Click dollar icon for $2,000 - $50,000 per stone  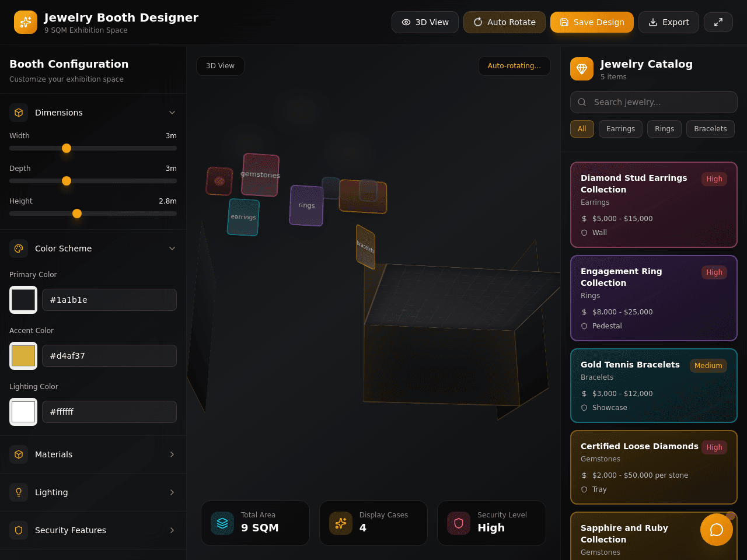[x=584, y=475]
